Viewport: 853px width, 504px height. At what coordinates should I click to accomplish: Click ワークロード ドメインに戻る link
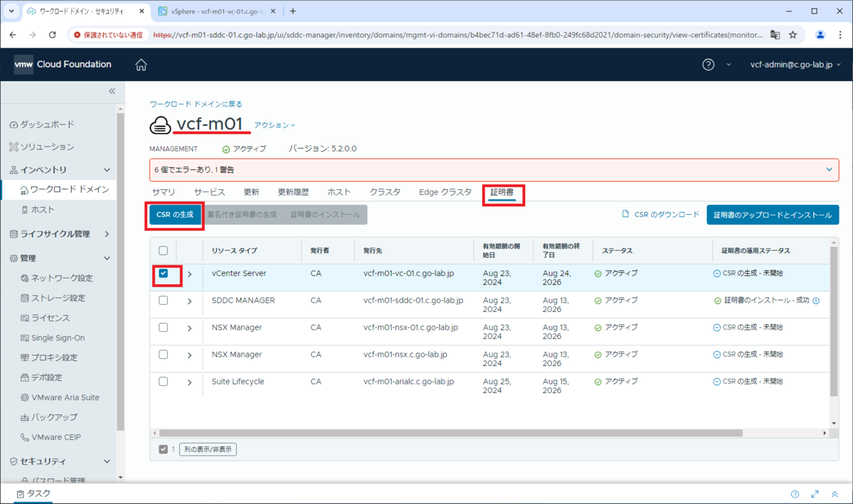tap(195, 104)
